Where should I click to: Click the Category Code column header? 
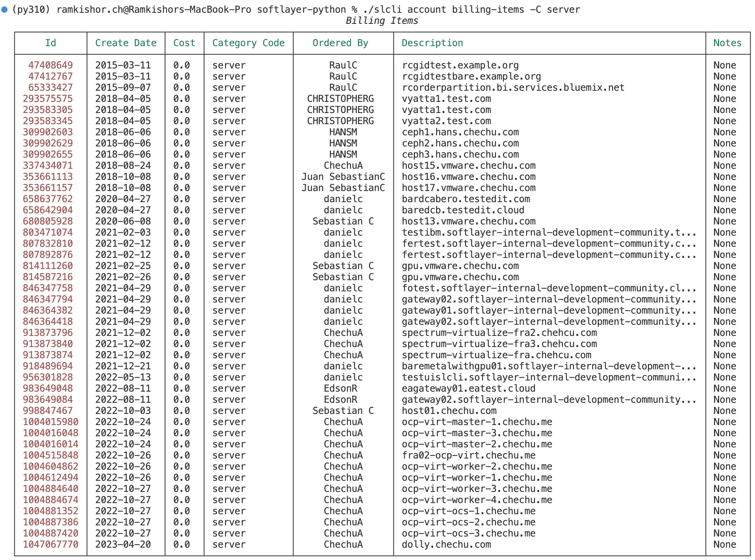[248, 43]
